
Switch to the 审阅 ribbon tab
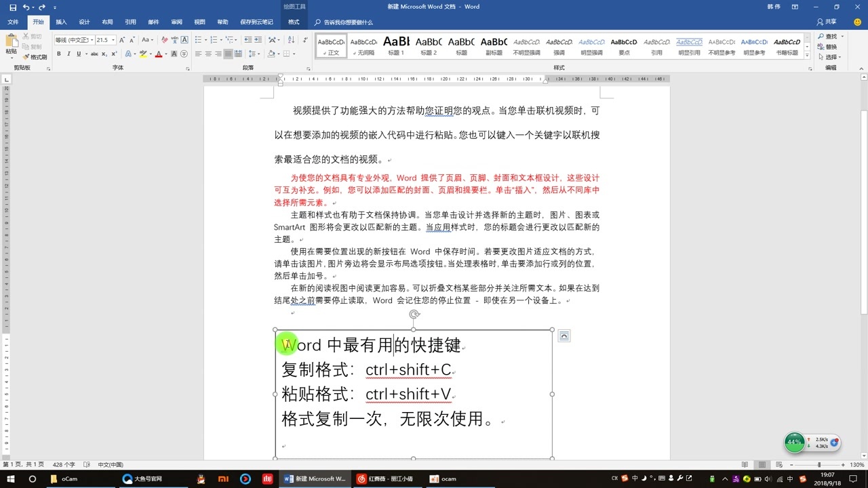[176, 22]
